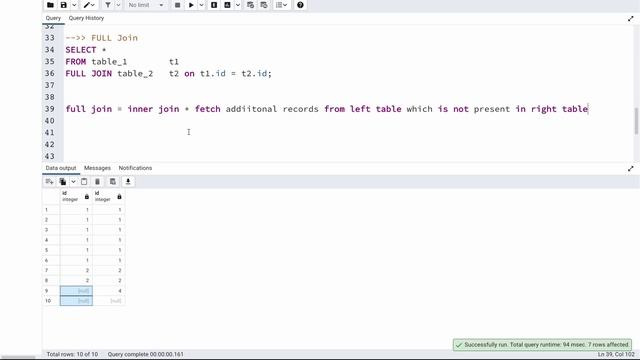The height and width of the screenshot is (360, 640).
Task: Click the Add row icon
Action: coord(49,182)
